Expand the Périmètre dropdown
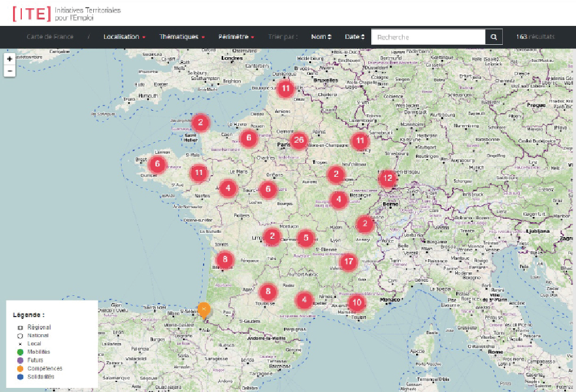The height and width of the screenshot is (392, 576). coord(236,37)
